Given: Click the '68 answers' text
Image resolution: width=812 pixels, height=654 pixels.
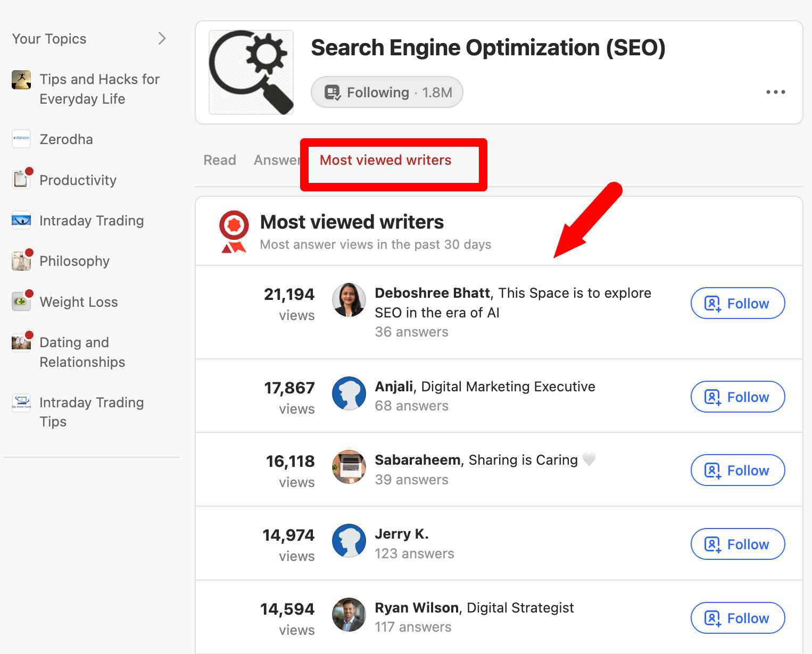Looking at the screenshot, I should (x=411, y=406).
